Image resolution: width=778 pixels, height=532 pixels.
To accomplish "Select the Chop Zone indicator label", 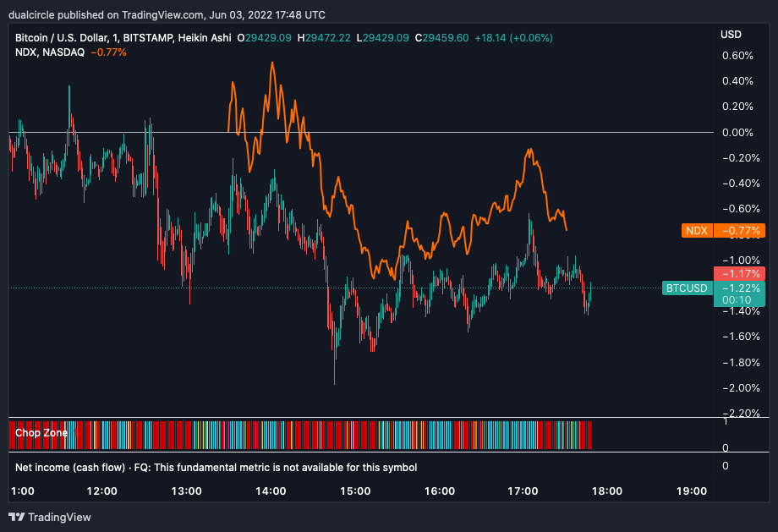I will pos(41,433).
